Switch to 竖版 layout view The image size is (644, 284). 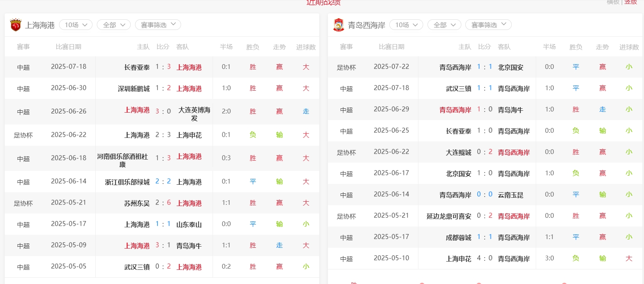click(631, 2)
